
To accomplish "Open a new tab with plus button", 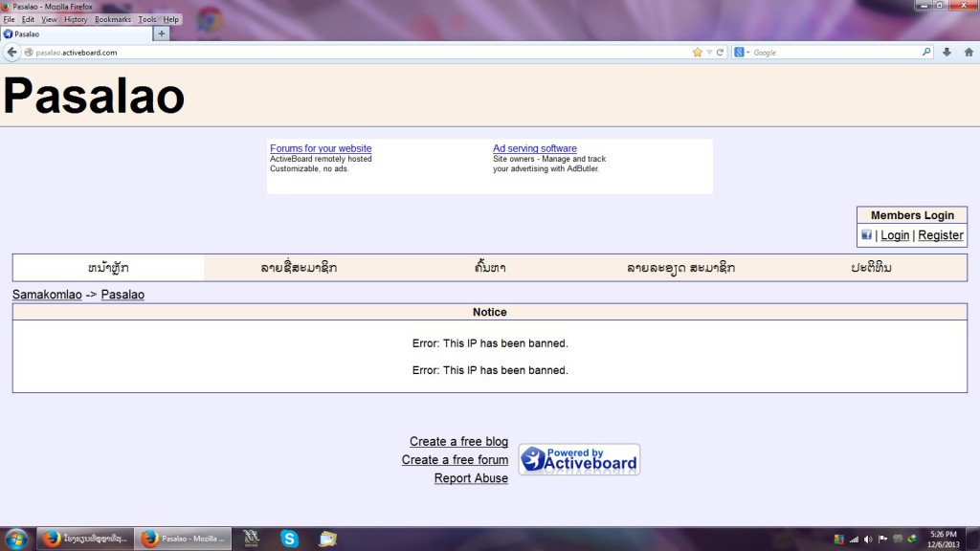I will [161, 33].
